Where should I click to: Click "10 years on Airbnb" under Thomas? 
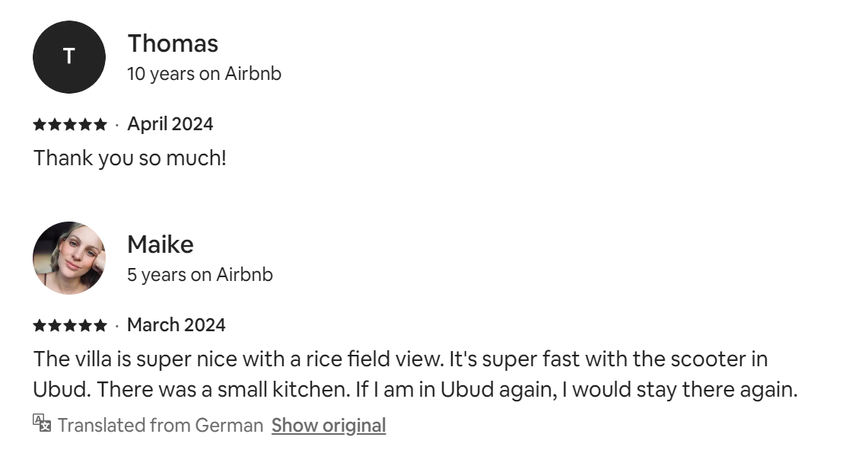click(x=204, y=74)
